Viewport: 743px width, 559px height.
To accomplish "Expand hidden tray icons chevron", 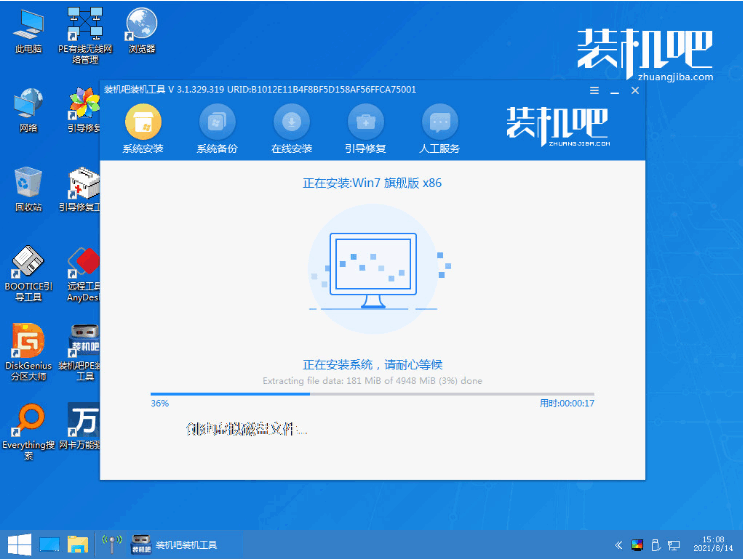I will pos(618,545).
